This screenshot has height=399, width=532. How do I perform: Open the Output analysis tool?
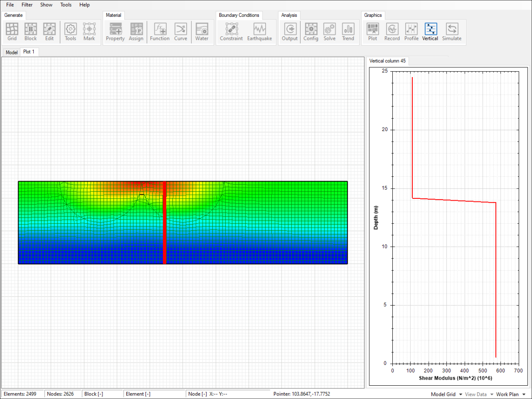[289, 32]
